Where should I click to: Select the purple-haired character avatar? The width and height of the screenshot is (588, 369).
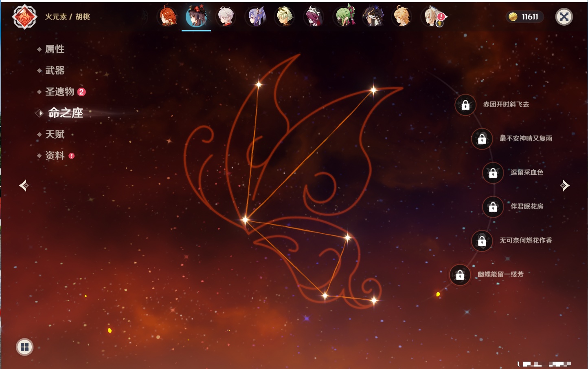256,17
